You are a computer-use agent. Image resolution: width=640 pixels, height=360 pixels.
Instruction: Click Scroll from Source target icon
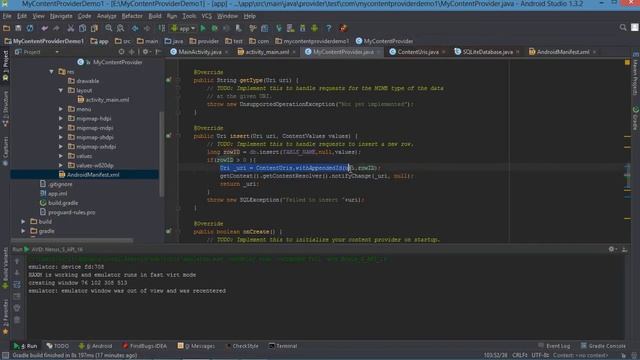pos(121,52)
